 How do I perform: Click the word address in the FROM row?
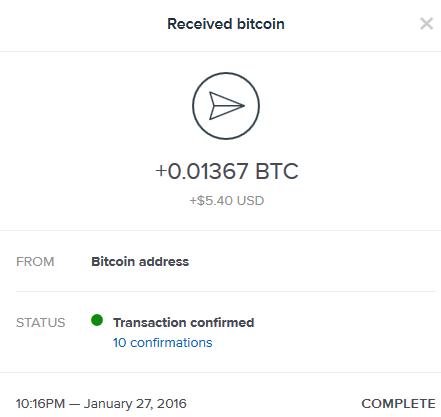pyautogui.click(x=164, y=262)
